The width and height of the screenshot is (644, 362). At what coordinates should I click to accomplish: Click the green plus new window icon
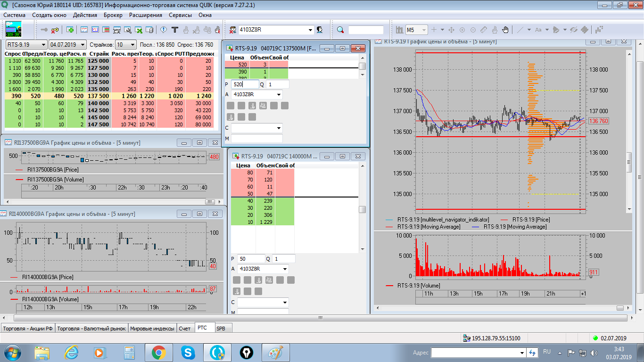point(71,30)
